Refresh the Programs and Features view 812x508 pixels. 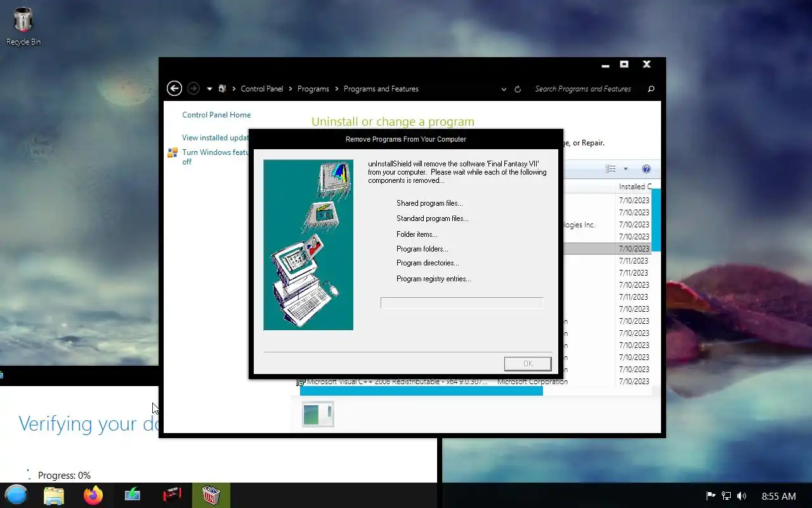pos(518,90)
